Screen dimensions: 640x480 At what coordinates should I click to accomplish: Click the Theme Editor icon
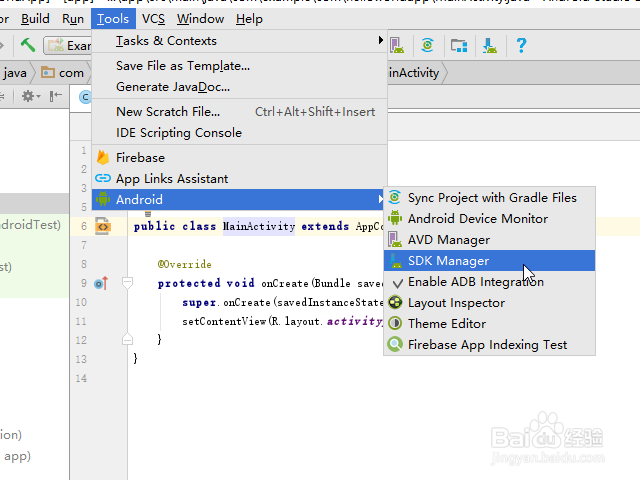pos(395,324)
